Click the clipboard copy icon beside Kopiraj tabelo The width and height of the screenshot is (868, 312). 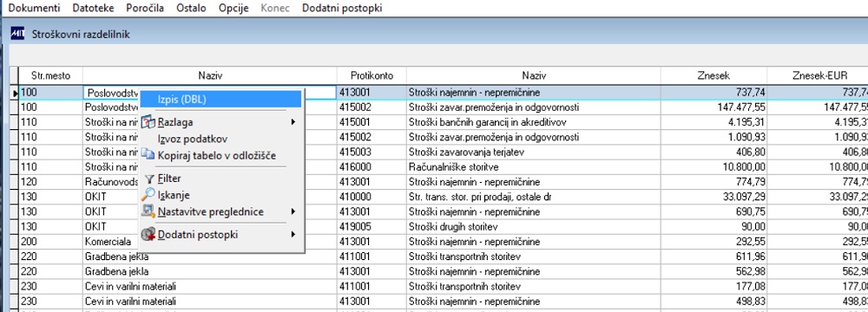[148, 155]
